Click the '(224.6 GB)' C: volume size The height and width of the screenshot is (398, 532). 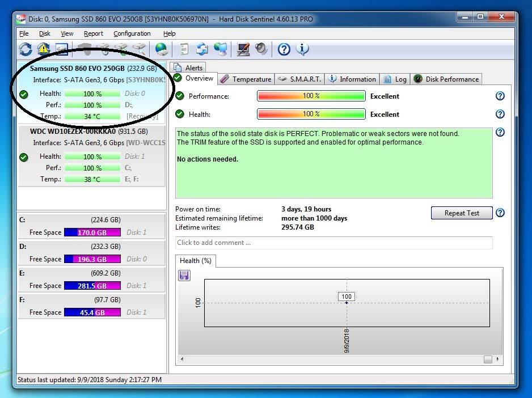[x=105, y=220]
